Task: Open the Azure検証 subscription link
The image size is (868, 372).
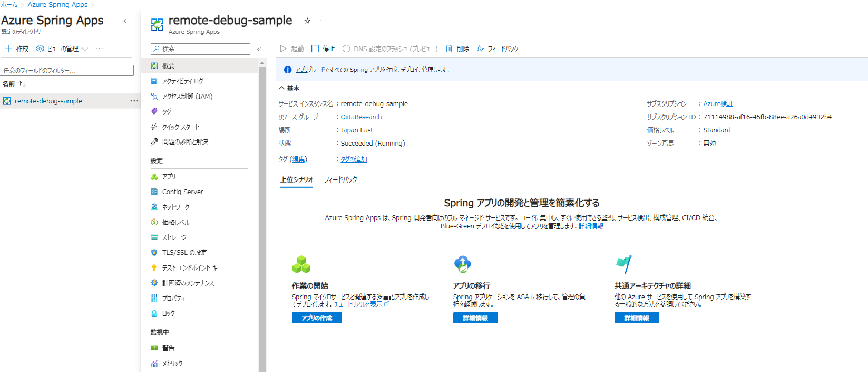Action: coord(718,104)
